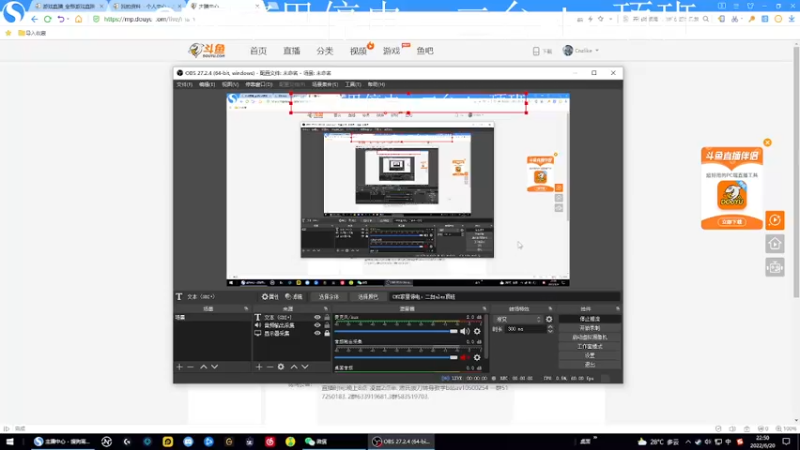Viewport: 800px width, 450px height.
Task: Open mic audio settings gear in mixer
Action: click(x=477, y=331)
